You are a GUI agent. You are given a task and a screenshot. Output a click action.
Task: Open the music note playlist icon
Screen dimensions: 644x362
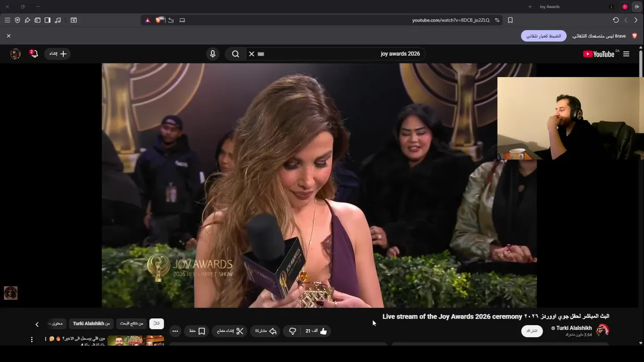tap(58, 20)
